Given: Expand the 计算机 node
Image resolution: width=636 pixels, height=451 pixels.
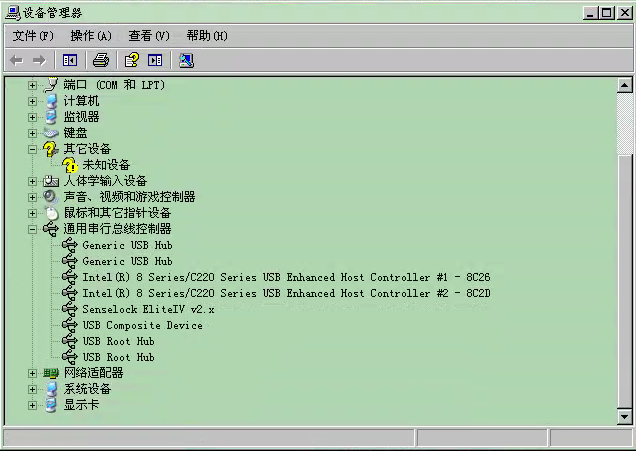Looking at the screenshot, I should click(32, 101).
